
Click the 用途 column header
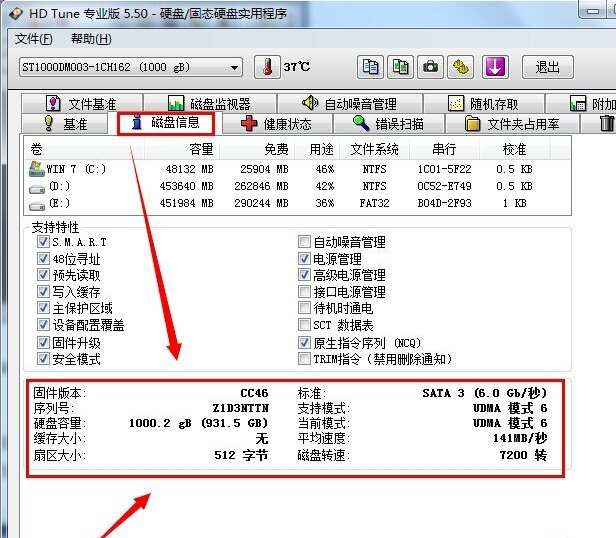click(x=317, y=149)
